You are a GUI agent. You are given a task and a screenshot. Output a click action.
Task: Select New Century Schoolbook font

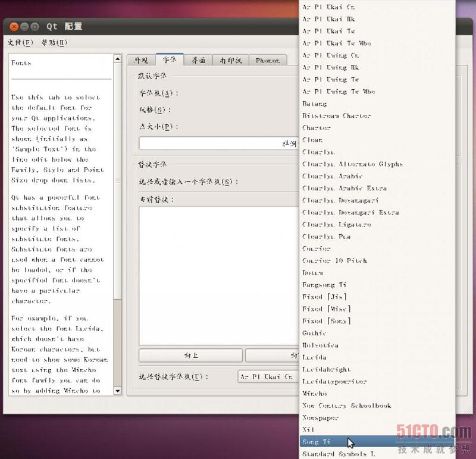(377, 405)
